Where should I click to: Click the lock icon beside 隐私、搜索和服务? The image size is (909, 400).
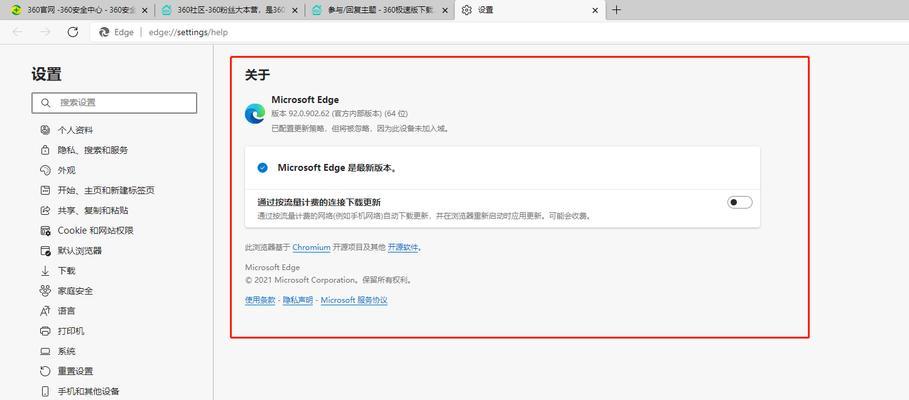point(45,150)
